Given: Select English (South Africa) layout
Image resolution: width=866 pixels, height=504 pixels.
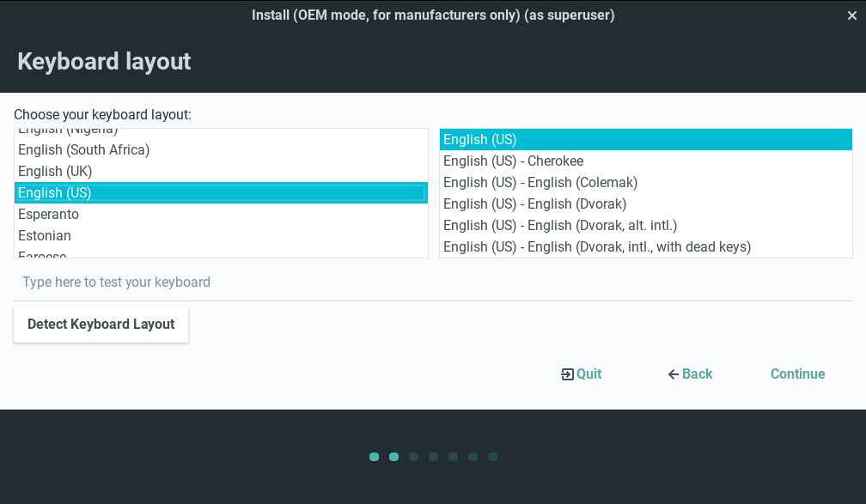Looking at the screenshot, I should point(84,150).
